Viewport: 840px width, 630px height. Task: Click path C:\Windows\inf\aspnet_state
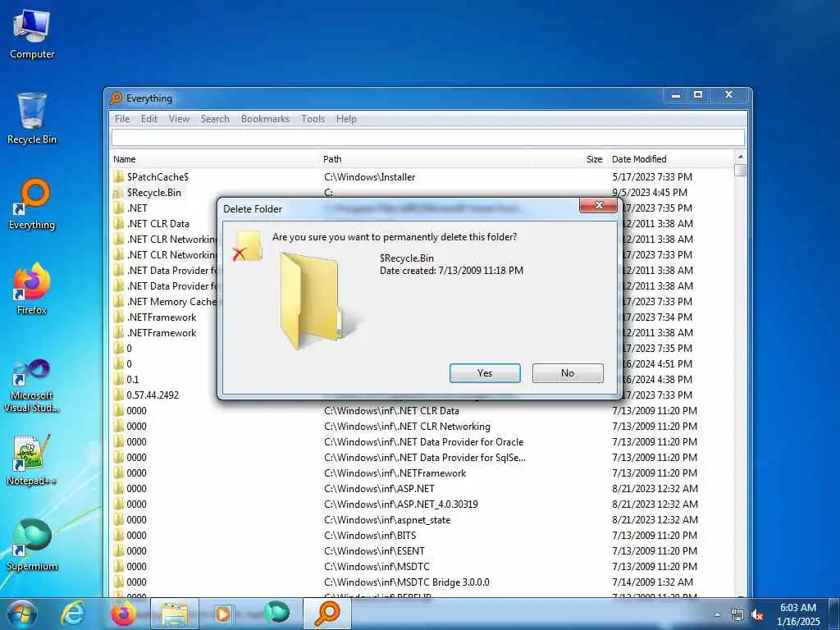(x=387, y=519)
